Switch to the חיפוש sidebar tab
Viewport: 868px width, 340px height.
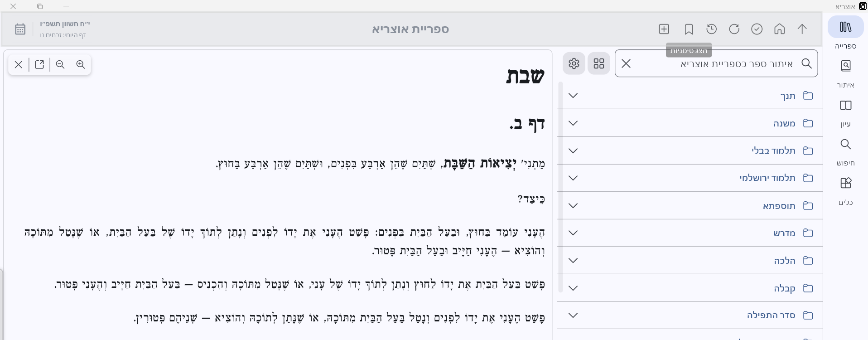pos(845,151)
